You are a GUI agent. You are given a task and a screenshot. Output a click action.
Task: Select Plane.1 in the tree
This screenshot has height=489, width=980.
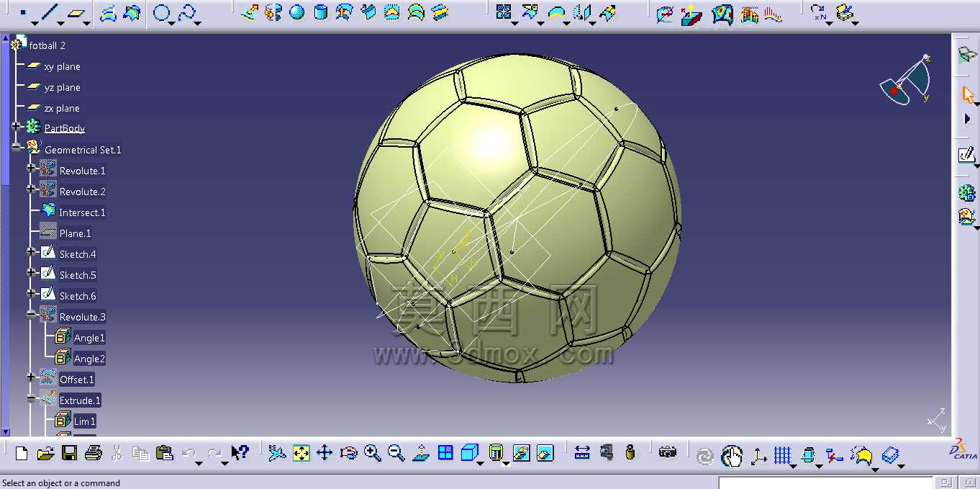pyautogui.click(x=75, y=233)
